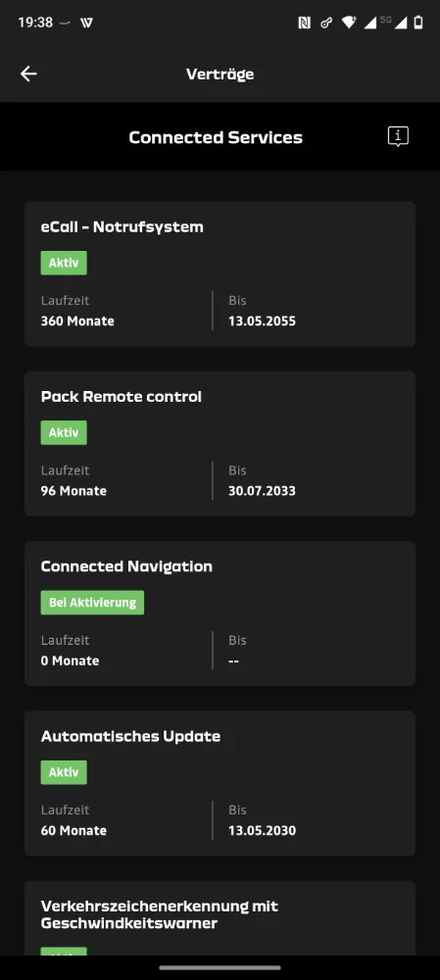
Task: Tap the bottom navigation gesture bar
Action: pyautogui.click(x=220, y=968)
